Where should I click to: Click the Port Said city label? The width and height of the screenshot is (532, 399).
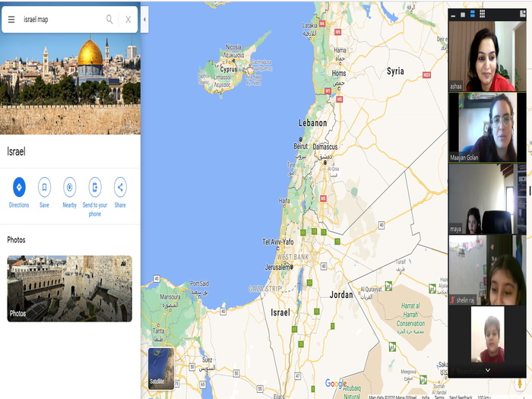(199, 283)
